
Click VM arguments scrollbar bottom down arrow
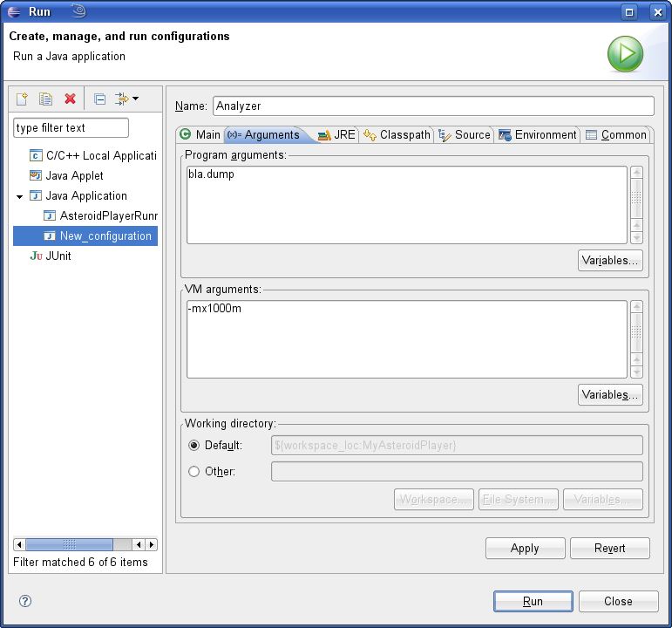point(637,372)
